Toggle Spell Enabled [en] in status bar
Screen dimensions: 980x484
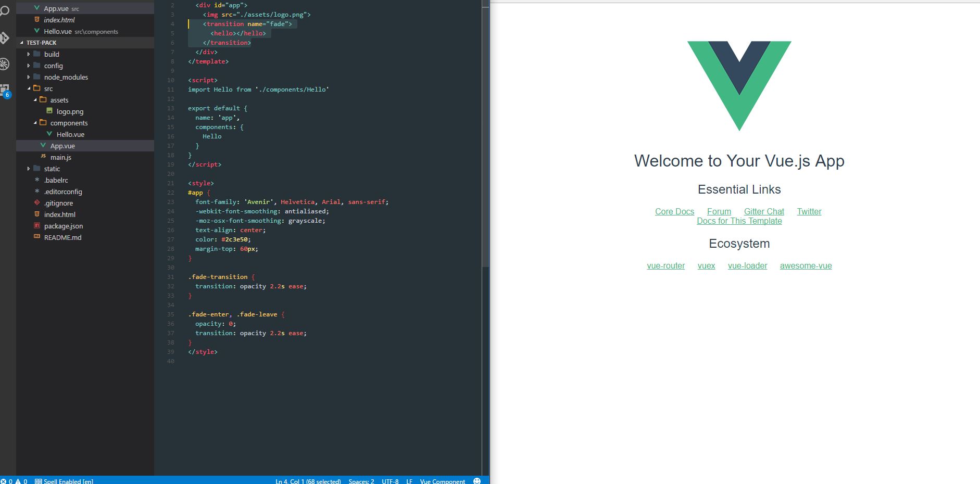click(x=64, y=481)
